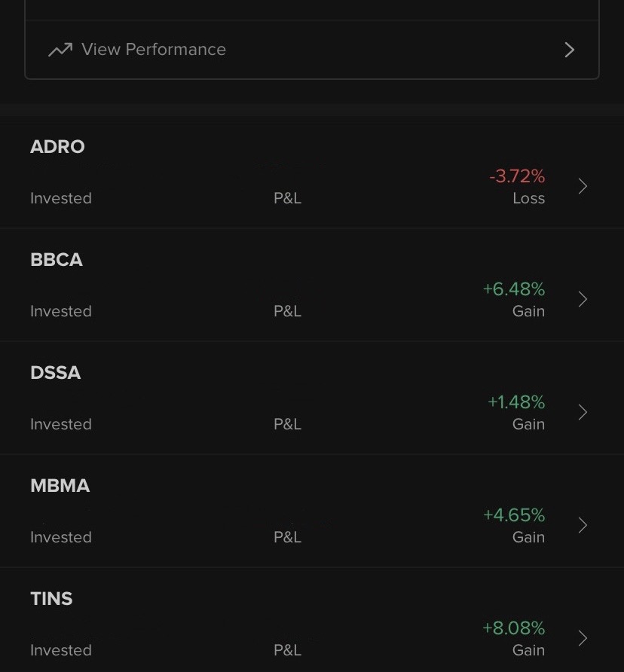Tap chevron arrow next to View Performance
The width and height of the screenshot is (624, 672).
570,50
